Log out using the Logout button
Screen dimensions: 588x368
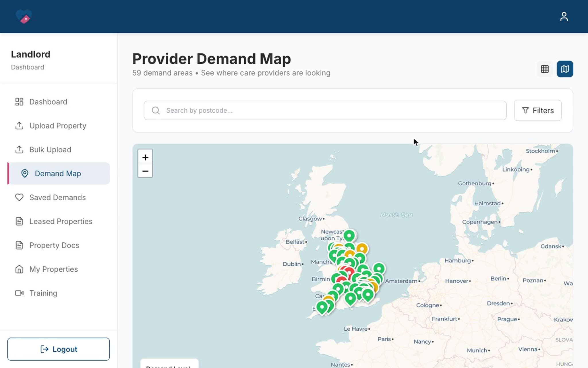point(59,349)
